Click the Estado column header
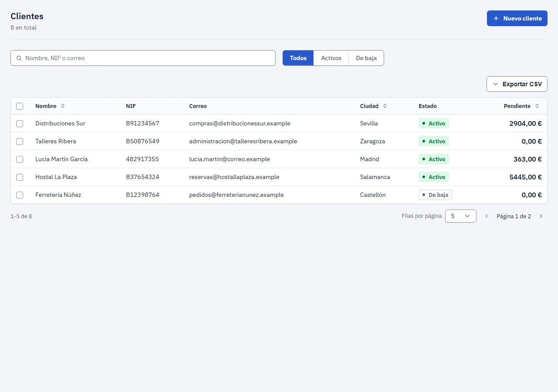558x392 pixels. pos(428,106)
